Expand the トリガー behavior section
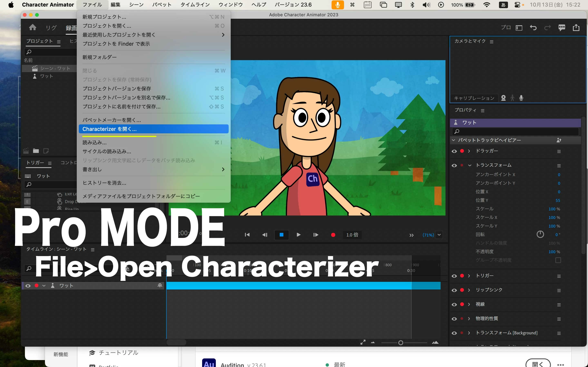Viewport: 588px width, 367px height. pos(469,276)
